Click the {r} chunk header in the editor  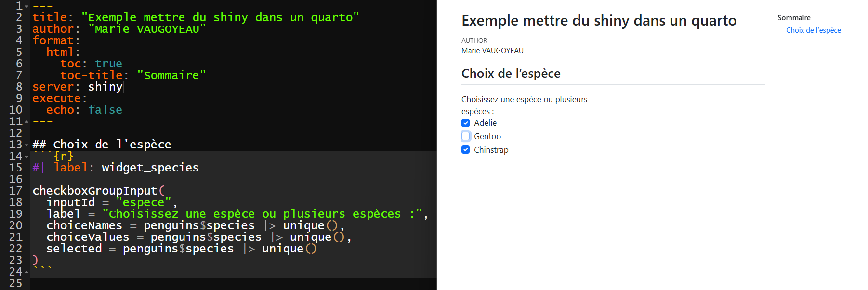click(64, 156)
